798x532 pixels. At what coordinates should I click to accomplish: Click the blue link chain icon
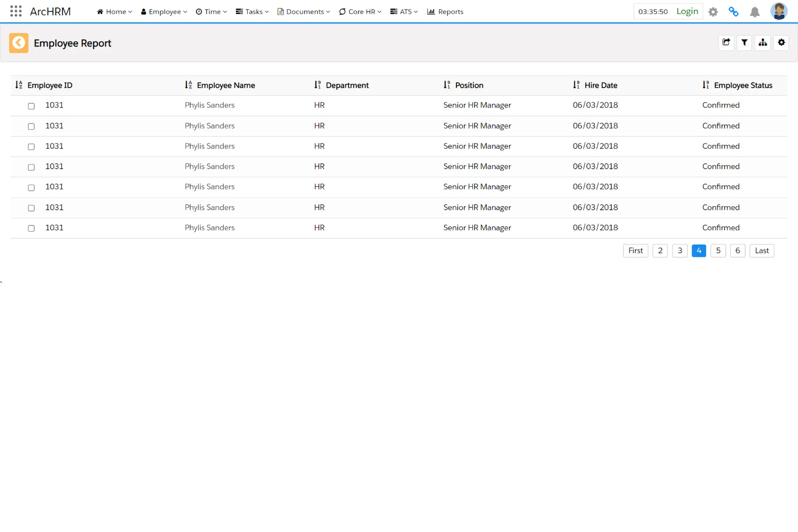(734, 12)
